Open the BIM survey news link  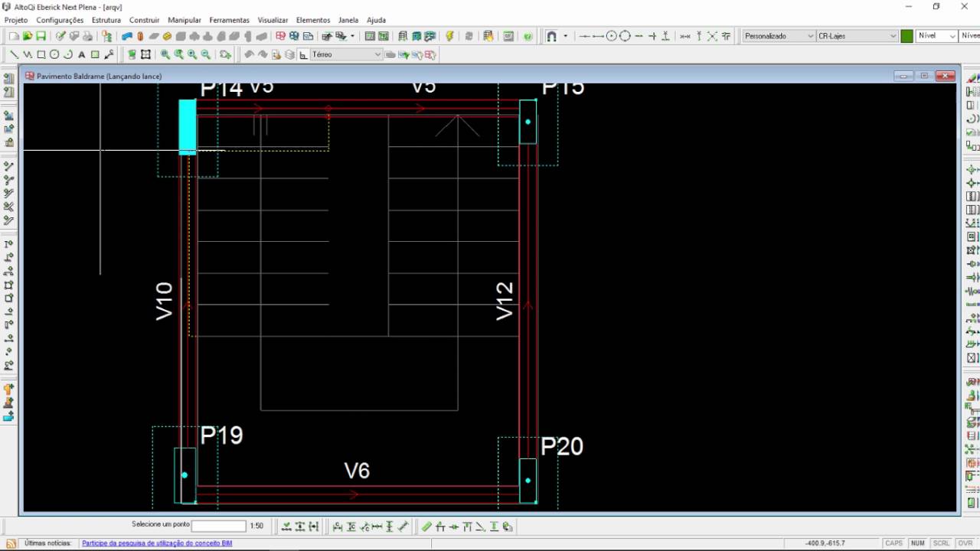(157, 543)
